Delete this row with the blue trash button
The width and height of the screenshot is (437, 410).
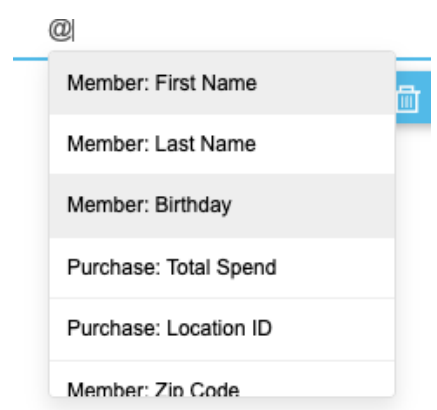(x=413, y=97)
